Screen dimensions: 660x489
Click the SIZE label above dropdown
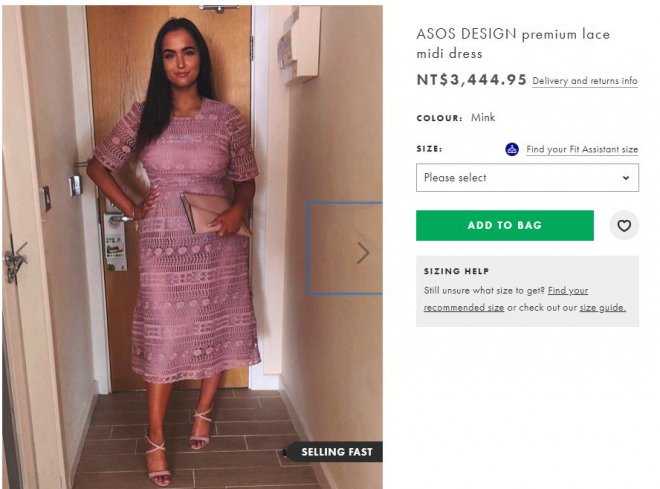429,149
